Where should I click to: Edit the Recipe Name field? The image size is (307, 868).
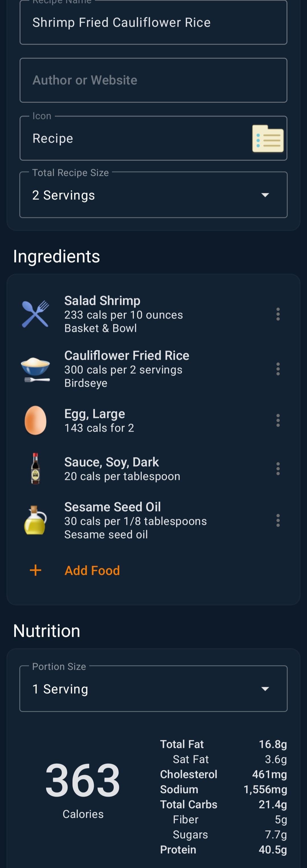(x=153, y=22)
